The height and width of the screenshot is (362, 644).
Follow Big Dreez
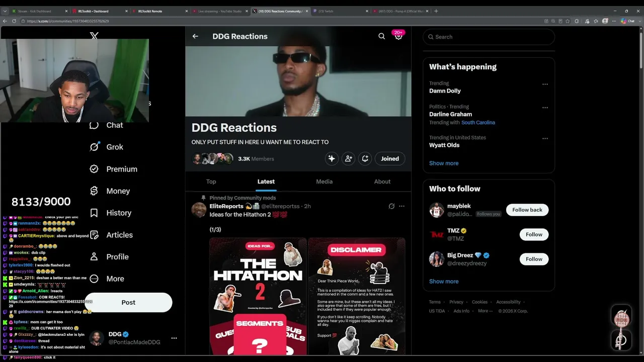point(534,259)
